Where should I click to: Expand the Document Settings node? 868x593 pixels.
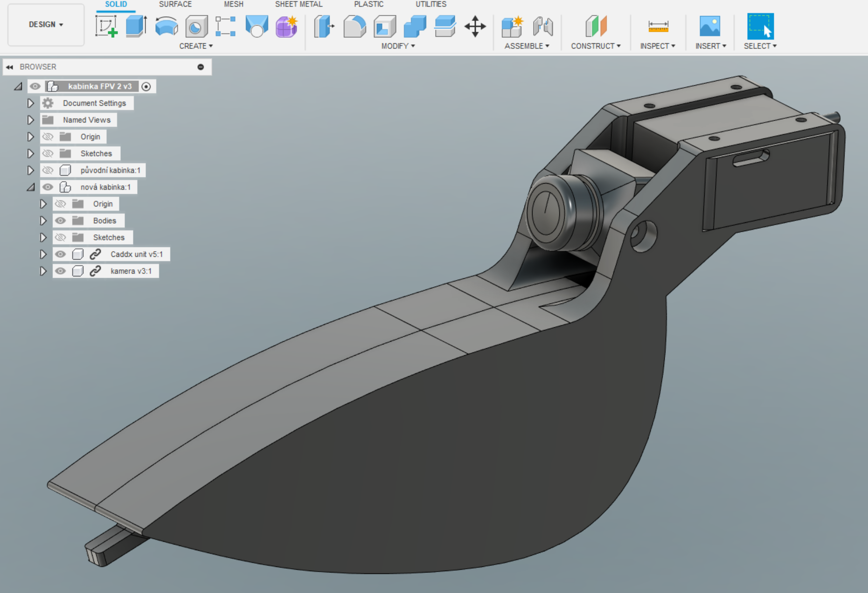(31, 103)
